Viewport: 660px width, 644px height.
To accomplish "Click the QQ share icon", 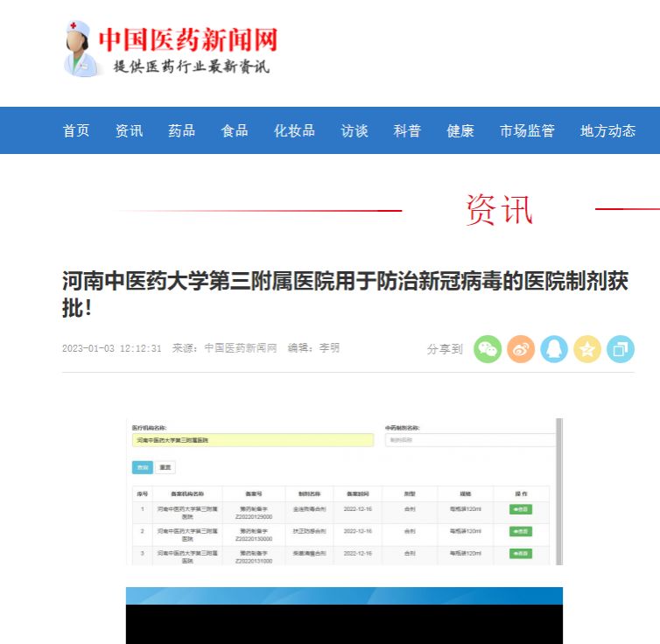I will [554, 349].
